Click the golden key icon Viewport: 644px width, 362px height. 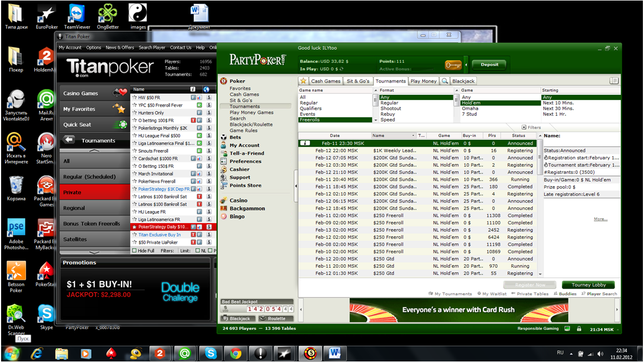[453, 65]
